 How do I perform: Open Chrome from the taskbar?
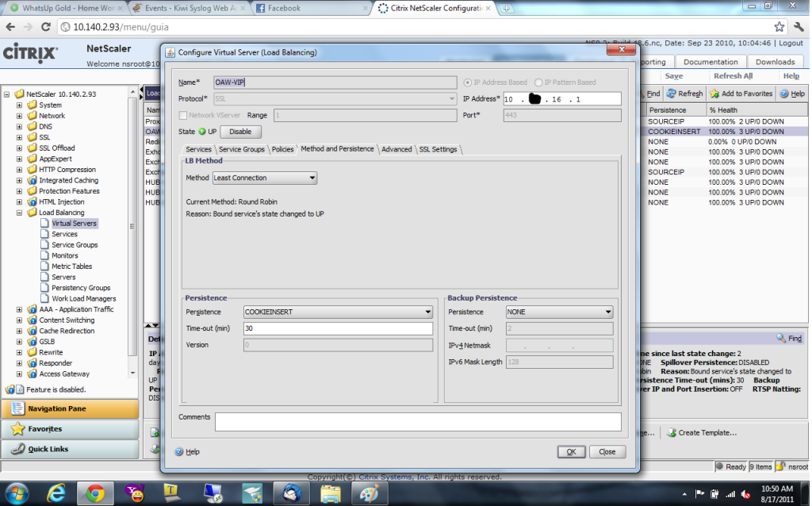pyautogui.click(x=95, y=493)
